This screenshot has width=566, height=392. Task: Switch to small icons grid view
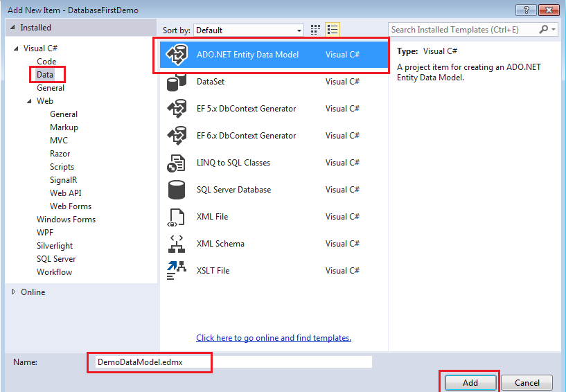(315, 30)
